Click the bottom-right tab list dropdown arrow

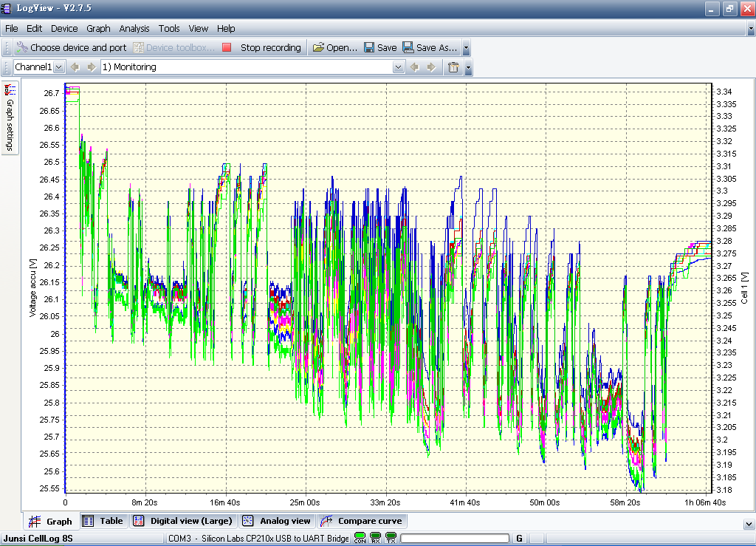[x=749, y=524]
